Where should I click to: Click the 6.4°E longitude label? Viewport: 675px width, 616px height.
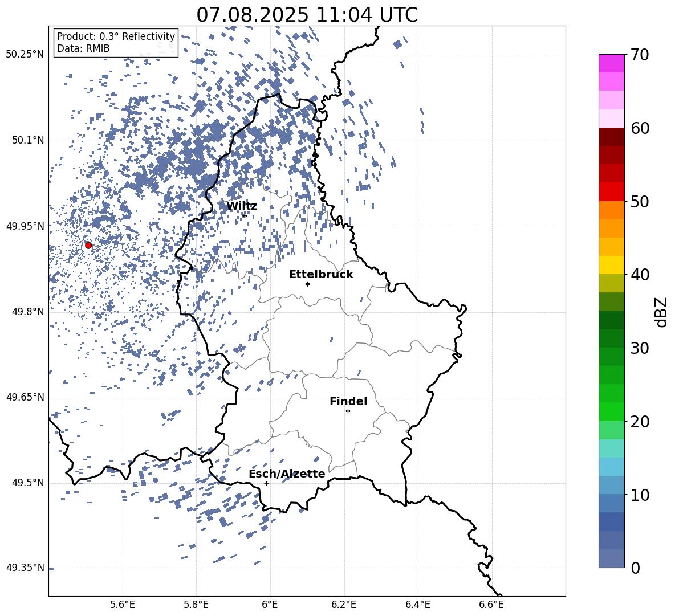(417, 605)
